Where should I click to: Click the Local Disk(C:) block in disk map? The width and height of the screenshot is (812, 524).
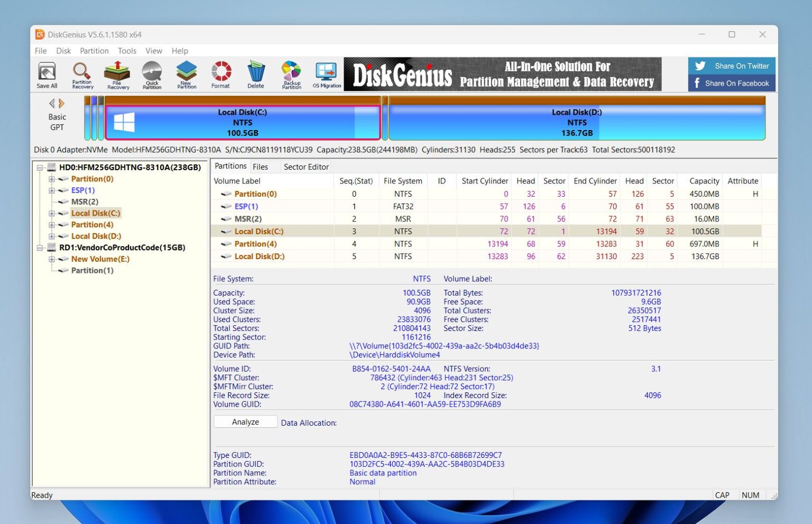pos(242,122)
